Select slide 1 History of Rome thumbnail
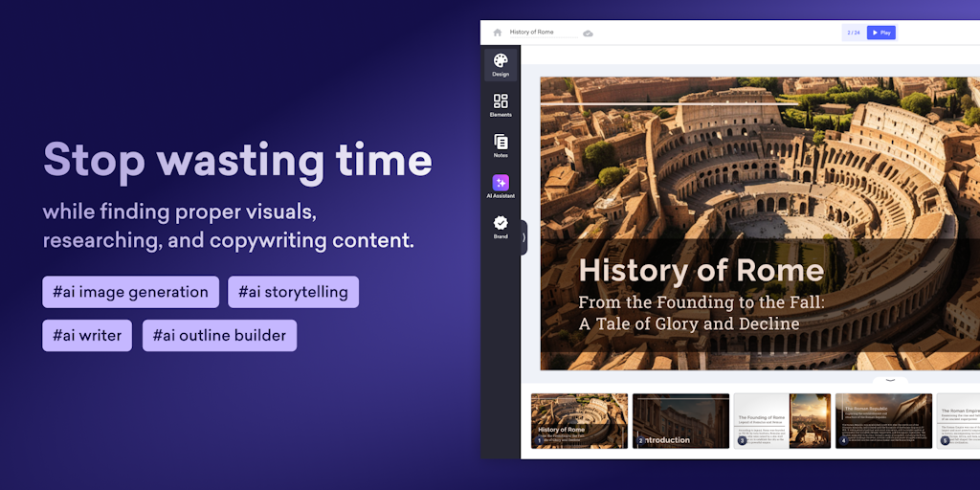980x490 pixels. (579, 421)
